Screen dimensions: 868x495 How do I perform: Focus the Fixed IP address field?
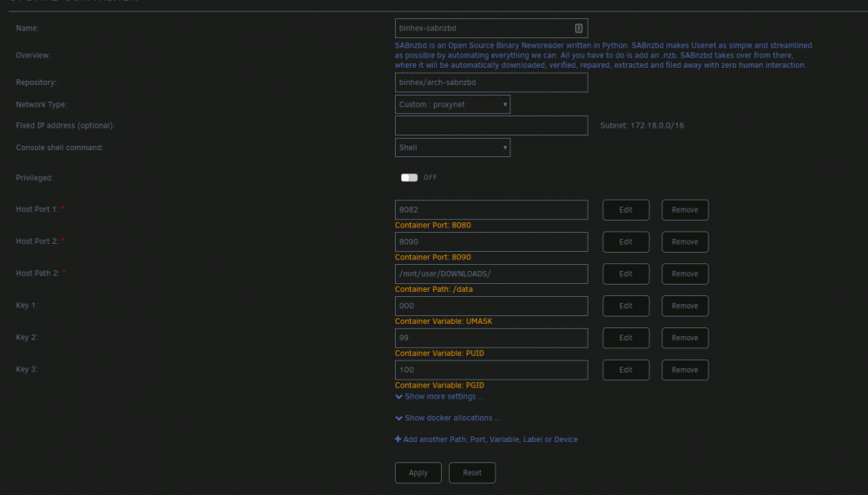[x=491, y=126]
